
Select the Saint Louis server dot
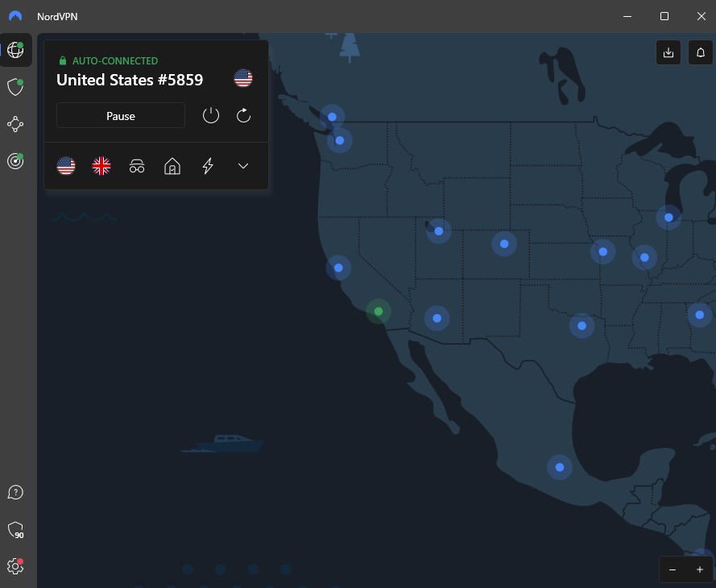pos(644,258)
